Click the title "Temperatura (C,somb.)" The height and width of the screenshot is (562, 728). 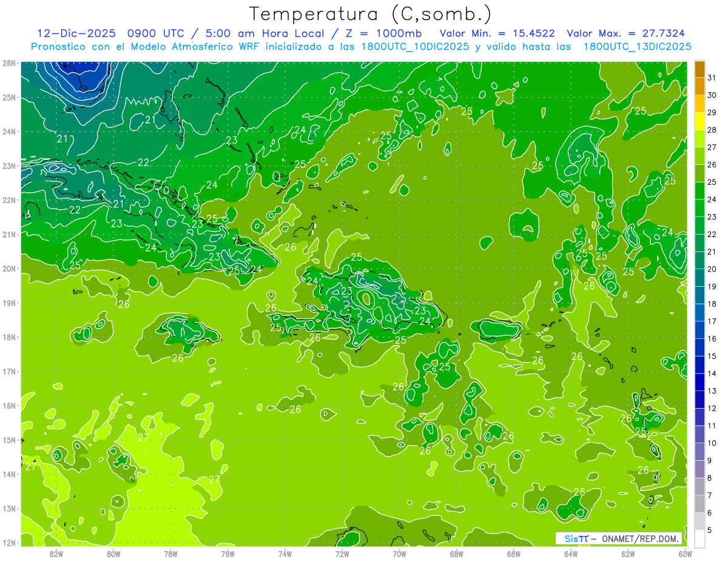point(371,14)
